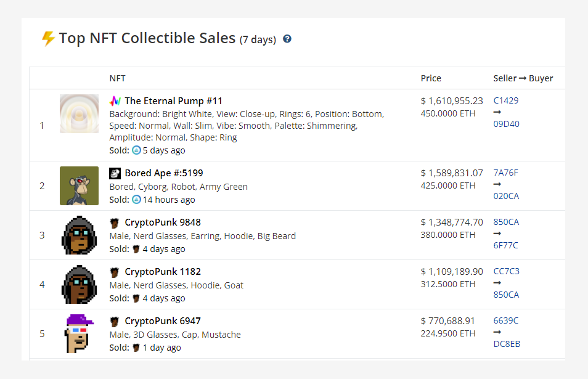The width and height of the screenshot is (588, 379).
Task: Open The Eternal Pump #11 thumbnail
Action: (x=79, y=113)
